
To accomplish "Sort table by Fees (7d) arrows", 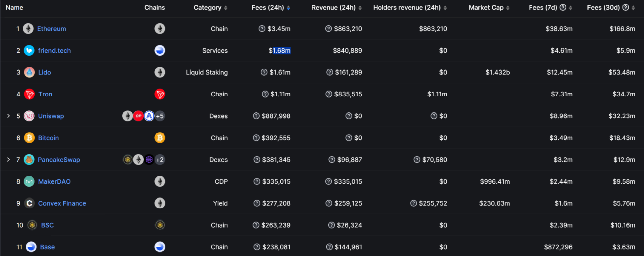I will click(571, 8).
